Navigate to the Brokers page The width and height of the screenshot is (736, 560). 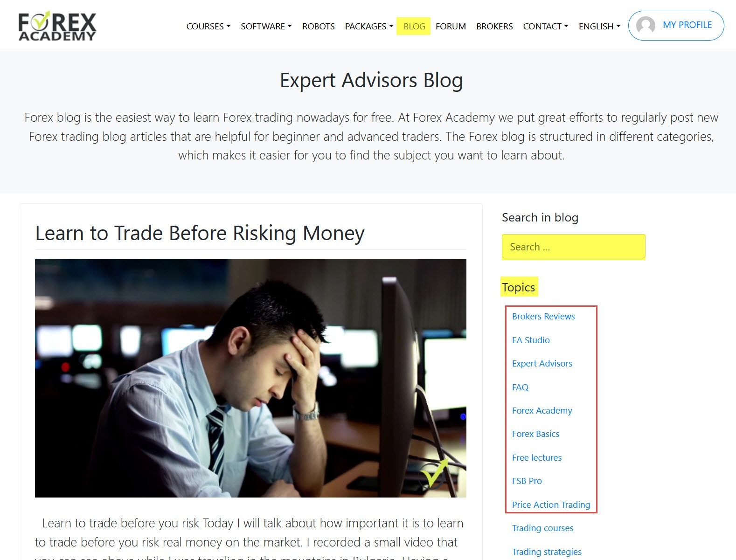click(494, 26)
